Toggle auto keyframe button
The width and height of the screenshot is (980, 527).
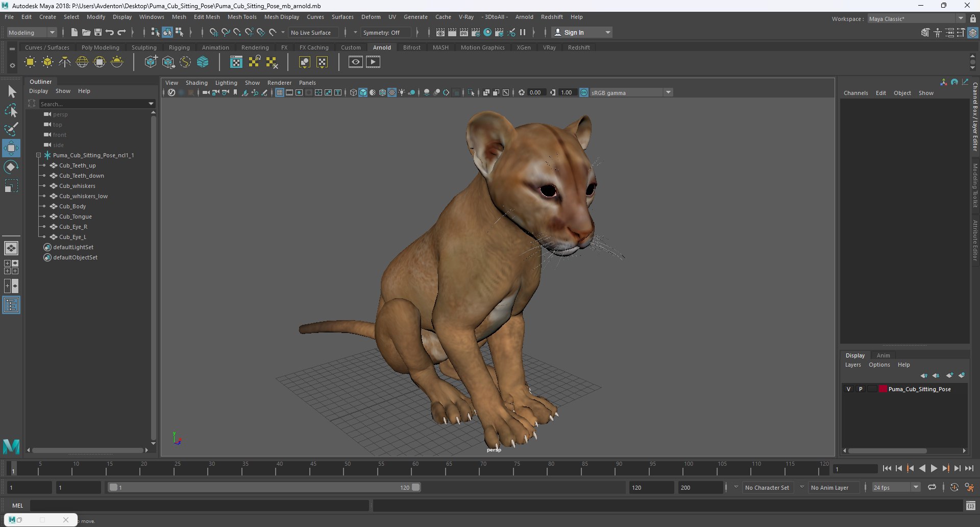(x=954, y=488)
